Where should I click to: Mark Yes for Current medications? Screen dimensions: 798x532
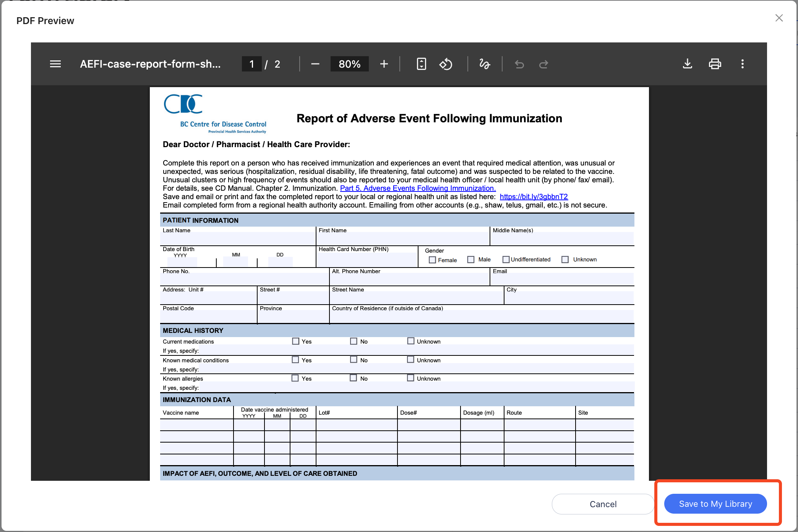point(295,341)
